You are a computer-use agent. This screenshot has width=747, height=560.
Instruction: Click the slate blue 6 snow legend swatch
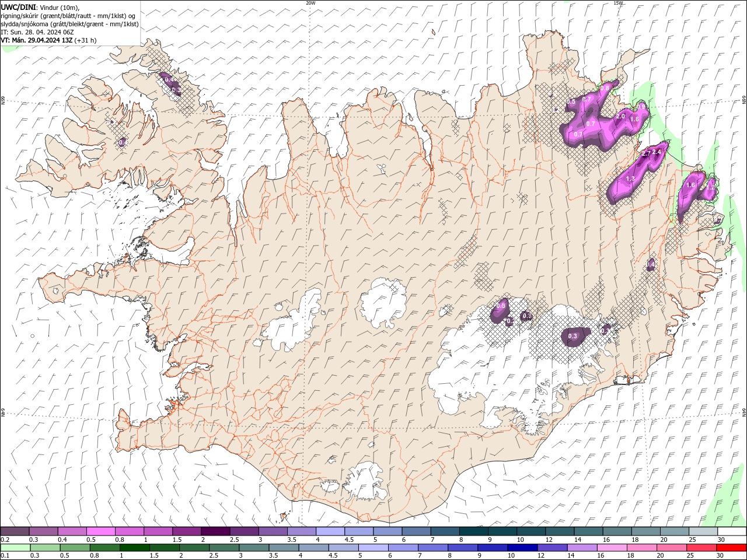point(417,531)
